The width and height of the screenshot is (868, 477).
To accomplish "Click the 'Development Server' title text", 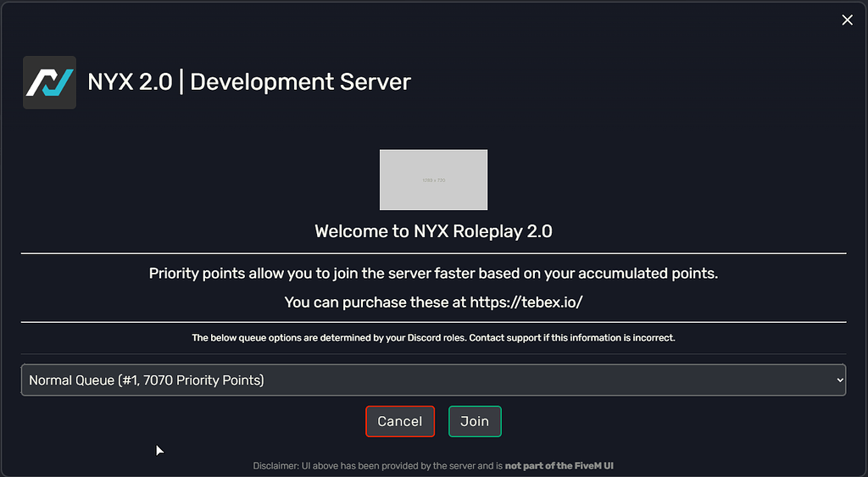I will click(x=301, y=82).
